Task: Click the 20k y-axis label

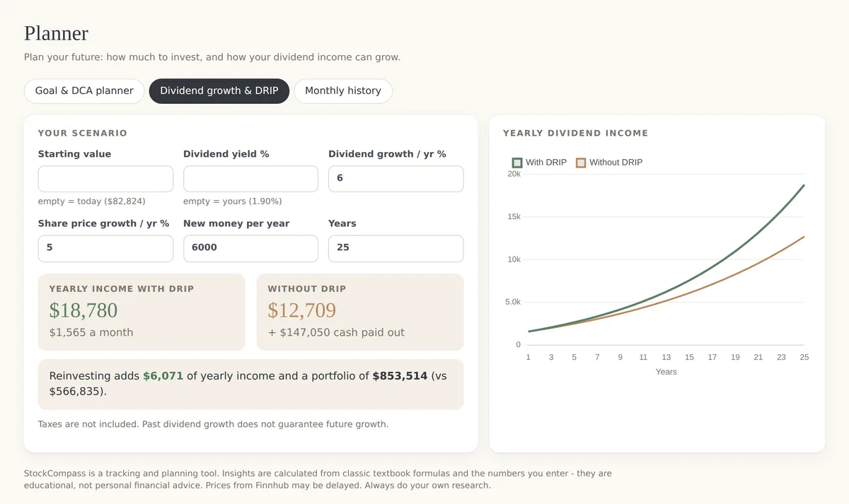Action: (514, 174)
